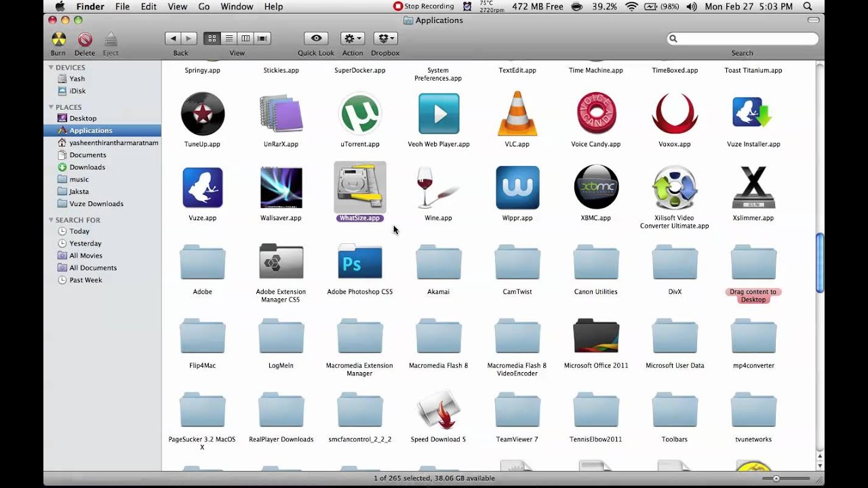Select Xilisoft Video Converter Ultimate.app icon
Viewport: 868px width, 488px height.
click(674, 188)
